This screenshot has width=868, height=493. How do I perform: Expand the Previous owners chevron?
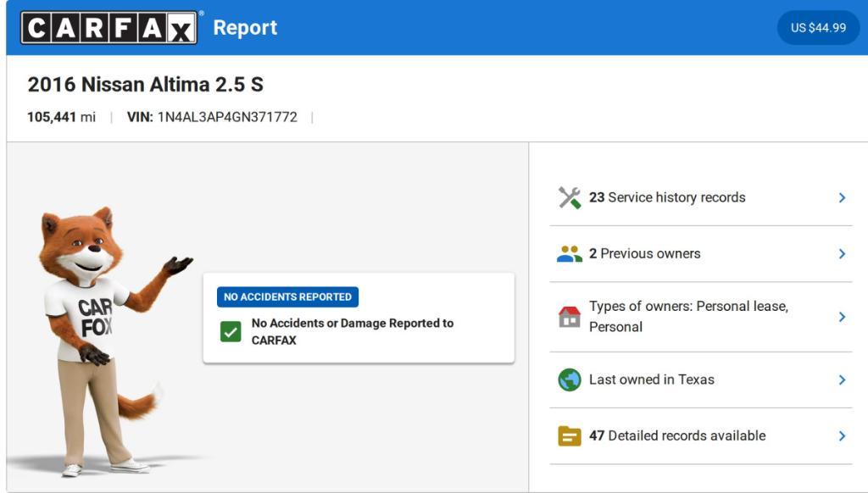pos(842,254)
